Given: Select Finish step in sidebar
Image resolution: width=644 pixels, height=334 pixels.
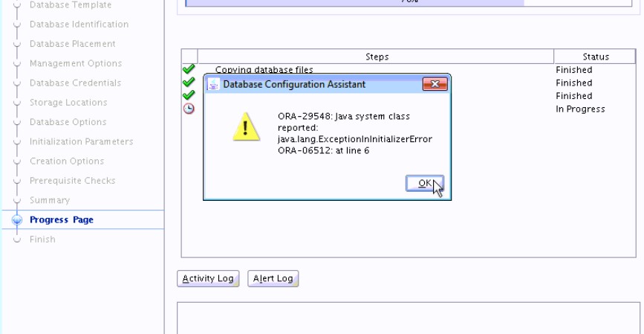Looking at the screenshot, I should pos(42,239).
